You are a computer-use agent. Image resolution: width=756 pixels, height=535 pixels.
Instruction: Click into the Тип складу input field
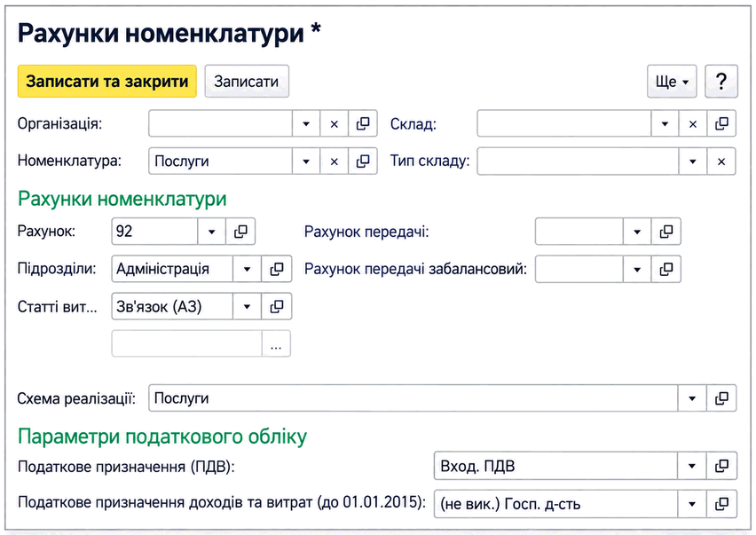point(578,161)
